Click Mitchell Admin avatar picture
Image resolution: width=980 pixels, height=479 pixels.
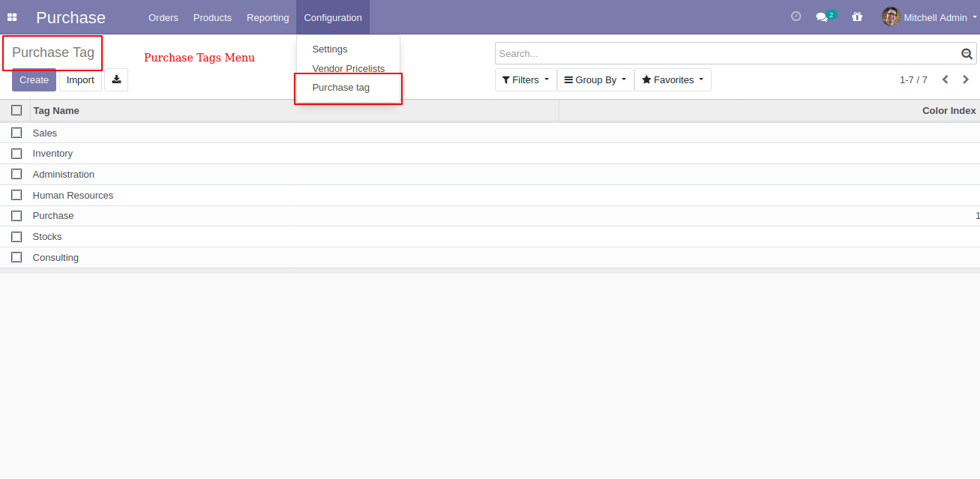tap(891, 16)
